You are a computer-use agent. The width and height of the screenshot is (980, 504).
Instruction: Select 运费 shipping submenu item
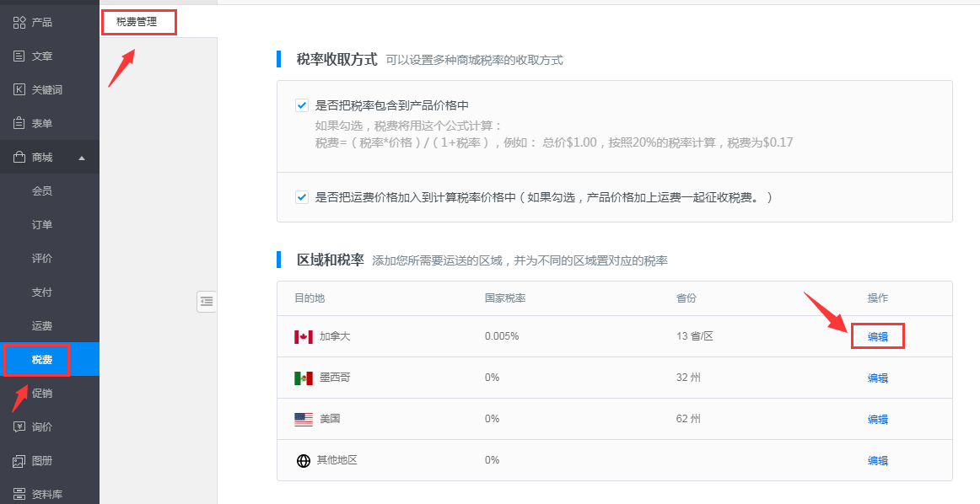pos(42,325)
